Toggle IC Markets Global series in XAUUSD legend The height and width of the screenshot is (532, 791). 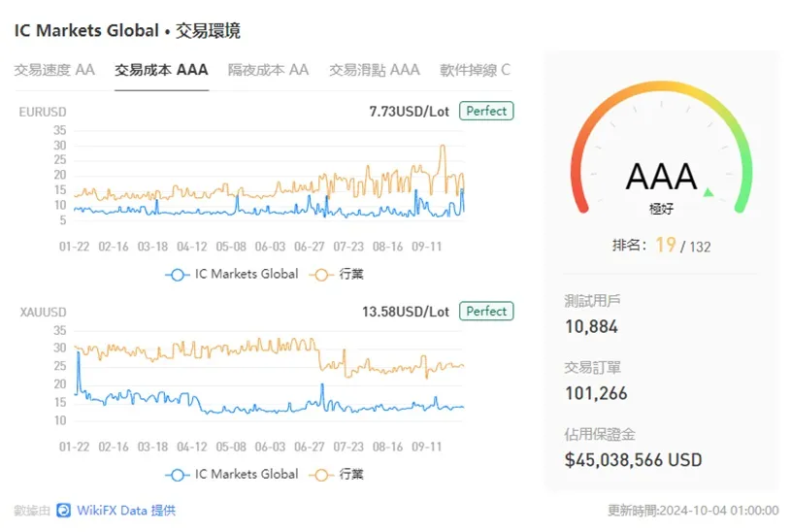232,475
